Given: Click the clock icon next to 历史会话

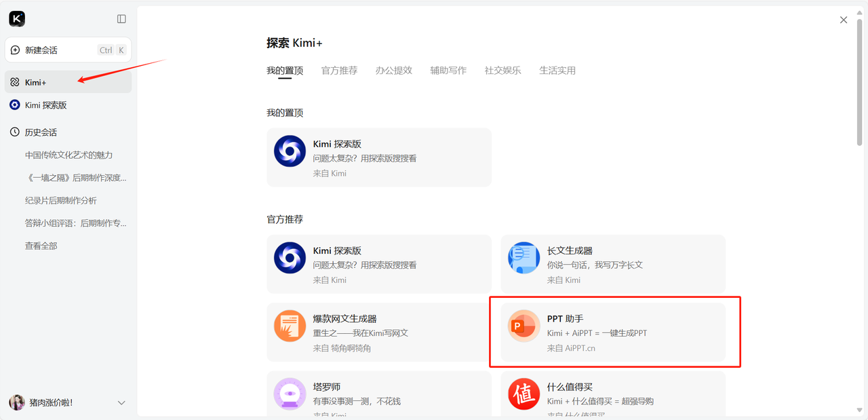Looking at the screenshot, I should coord(15,132).
